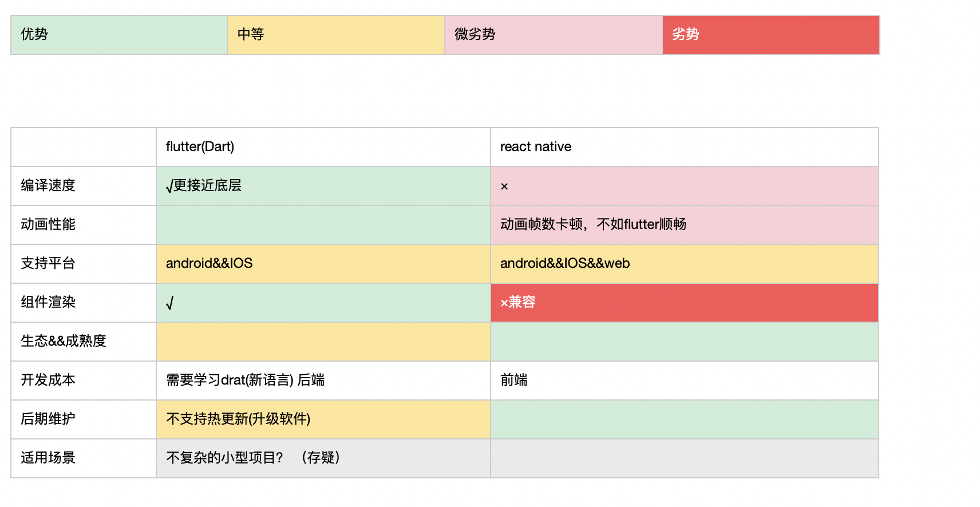The width and height of the screenshot is (980, 507).
Task: Click the 组件渲染 row label
Action: [84, 303]
